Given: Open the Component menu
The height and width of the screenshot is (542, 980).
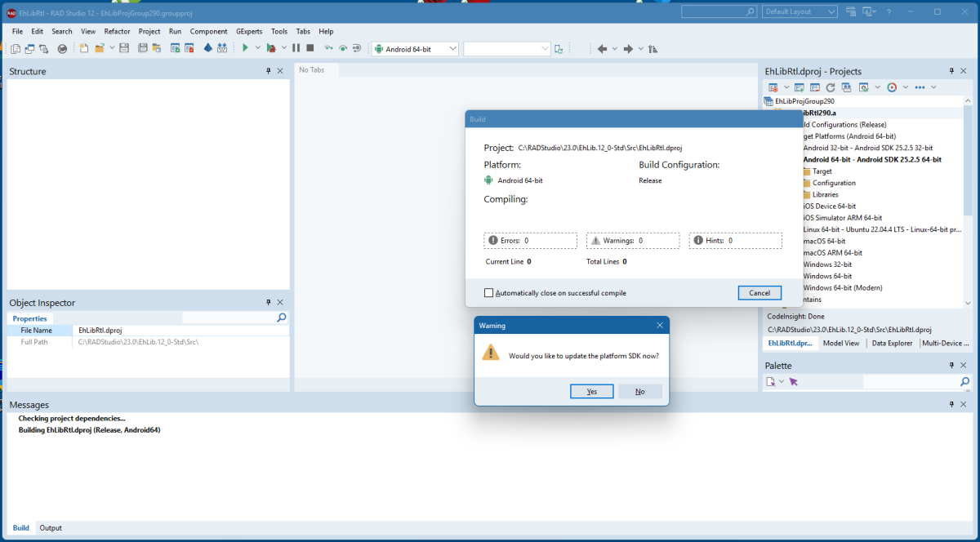Looking at the screenshot, I should (x=209, y=31).
